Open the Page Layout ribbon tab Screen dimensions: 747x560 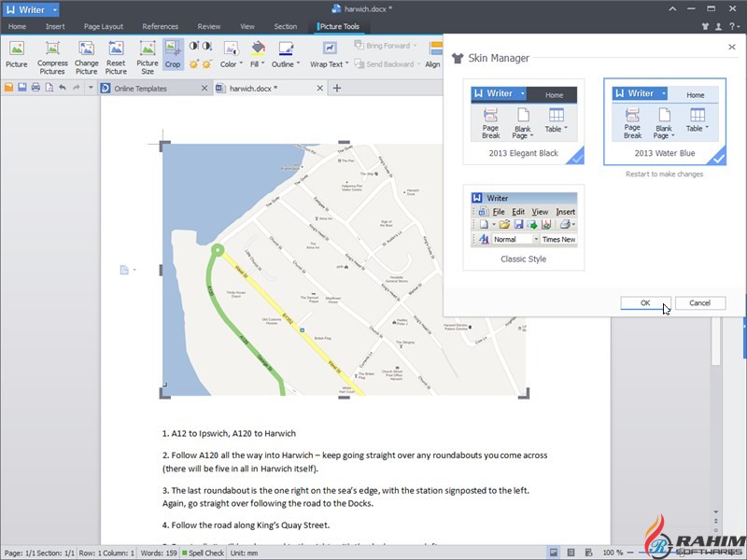[104, 27]
